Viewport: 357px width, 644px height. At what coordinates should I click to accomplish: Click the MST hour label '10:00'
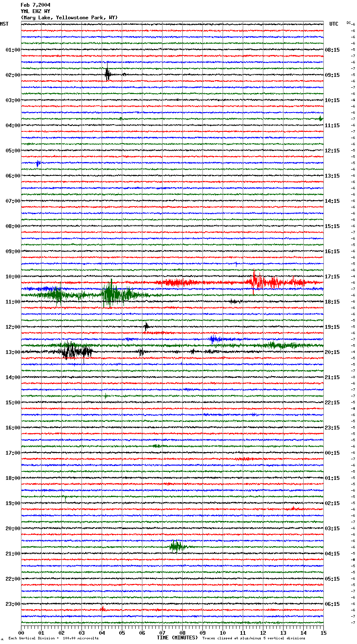(13, 277)
